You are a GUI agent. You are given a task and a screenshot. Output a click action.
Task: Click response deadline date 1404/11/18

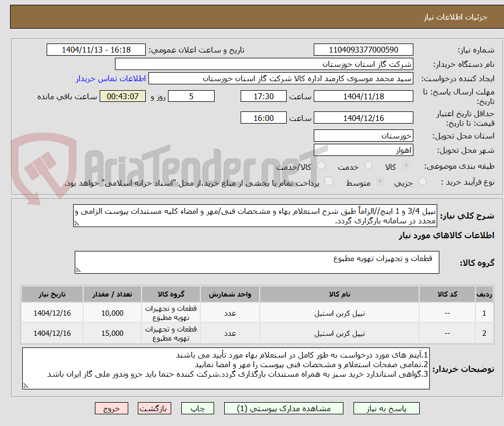[x=363, y=96]
